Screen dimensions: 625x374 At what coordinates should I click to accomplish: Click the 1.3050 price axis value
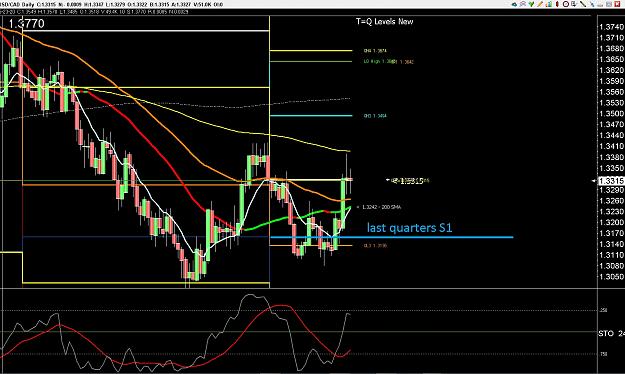(611, 277)
